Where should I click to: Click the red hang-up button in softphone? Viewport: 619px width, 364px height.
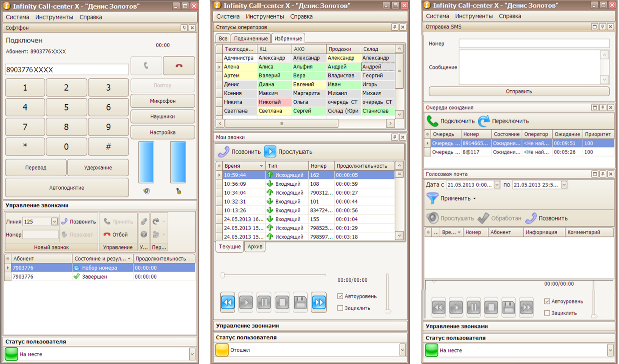click(x=179, y=66)
